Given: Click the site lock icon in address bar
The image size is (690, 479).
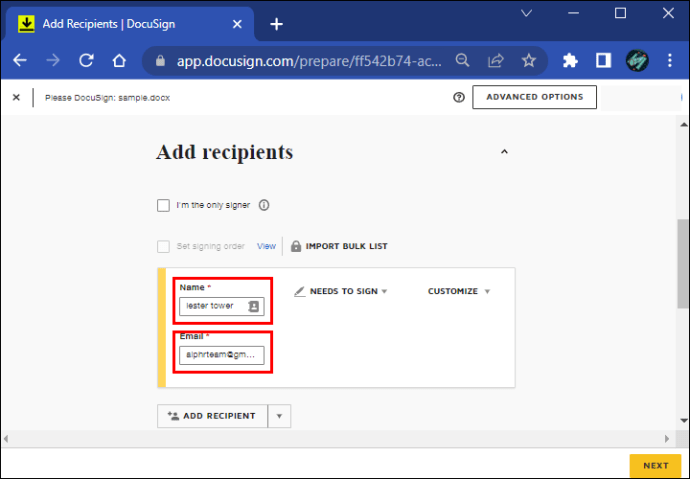Looking at the screenshot, I should [161, 61].
